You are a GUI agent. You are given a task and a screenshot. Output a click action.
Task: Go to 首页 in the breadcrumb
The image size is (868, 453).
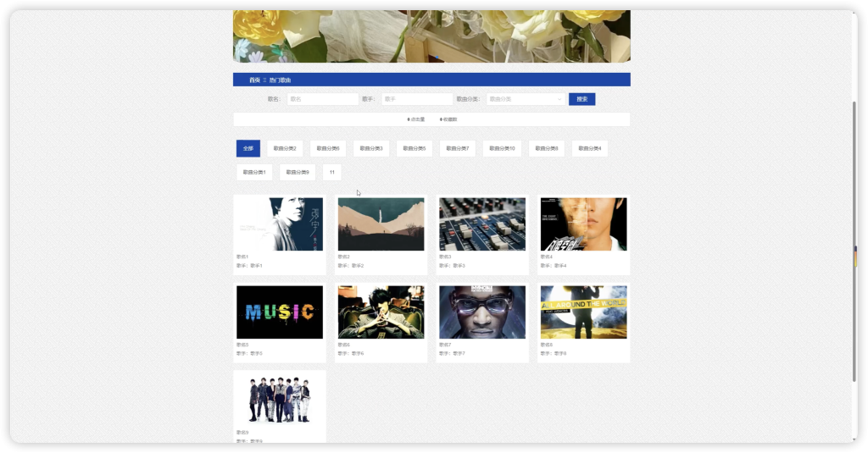[x=254, y=80]
